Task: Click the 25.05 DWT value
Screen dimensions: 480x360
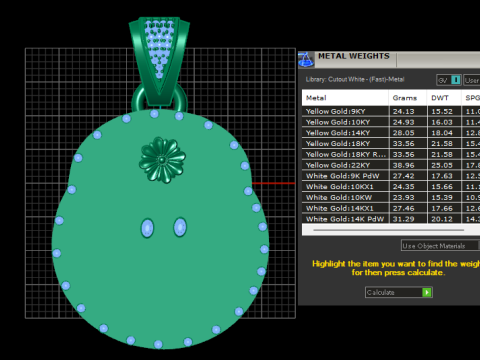Action: pyautogui.click(x=442, y=165)
